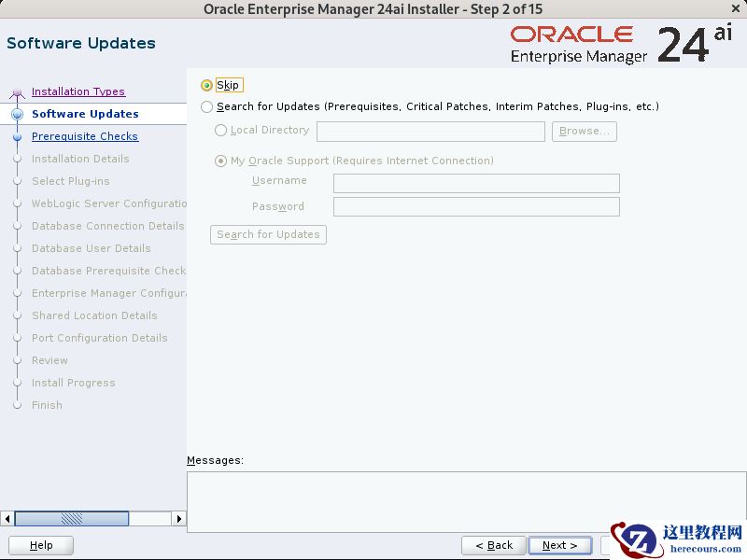Click the Installation Types step marker icon

[17, 92]
